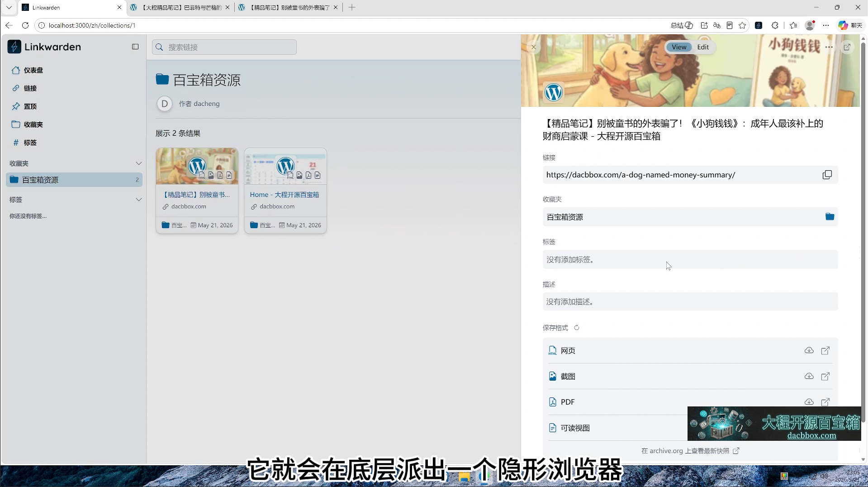Switch to the 【大程精品笔记】巴菲特 tab
This screenshot has width=868, height=487.
pyautogui.click(x=180, y=7)
